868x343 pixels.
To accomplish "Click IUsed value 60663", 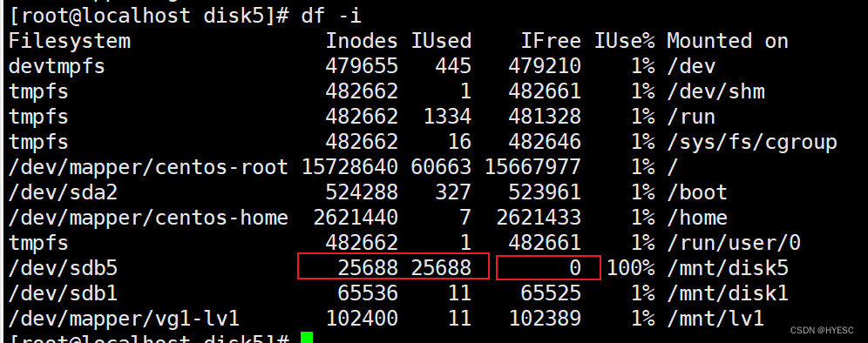I will tap(441, 167).
